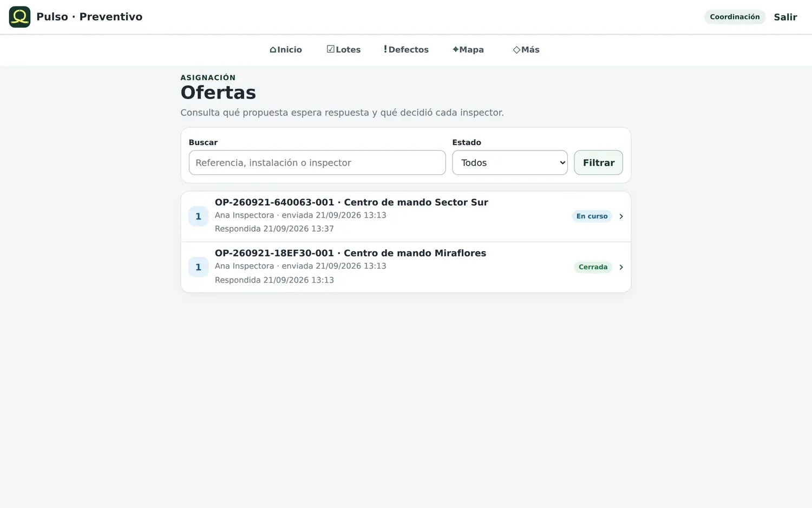Click the chevron arrow on the Cerrada row

click(x=621, y=267)
